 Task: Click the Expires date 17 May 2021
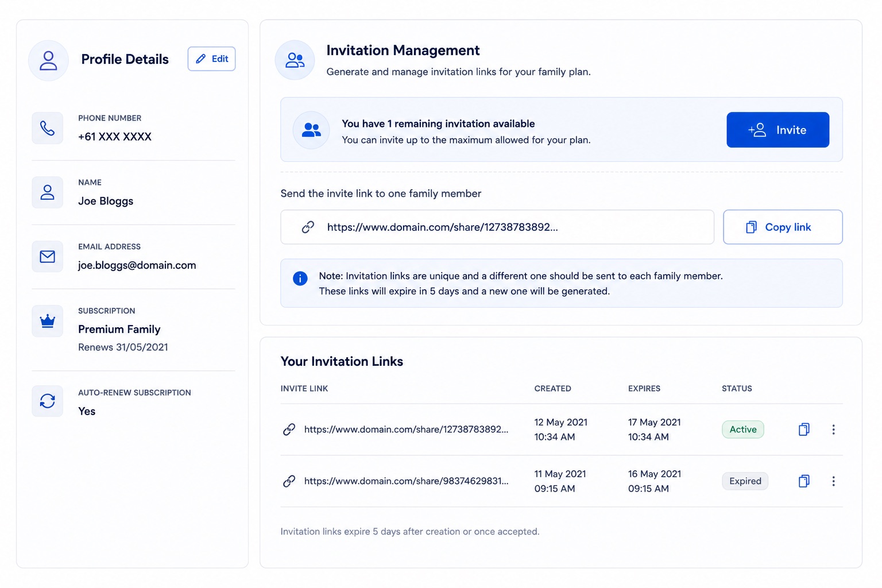[x=655, y=423]
